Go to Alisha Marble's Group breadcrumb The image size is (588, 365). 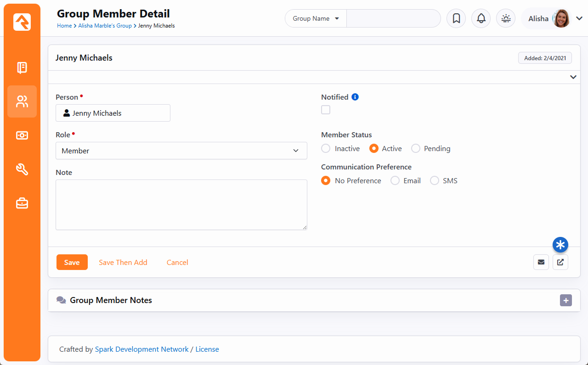pos(105,26)
